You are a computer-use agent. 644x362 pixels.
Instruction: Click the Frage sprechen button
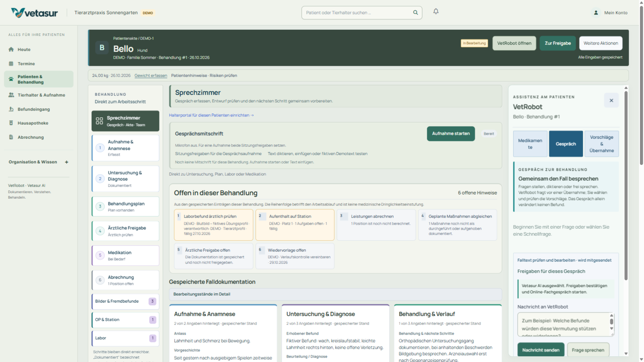(x=588, y=350)
